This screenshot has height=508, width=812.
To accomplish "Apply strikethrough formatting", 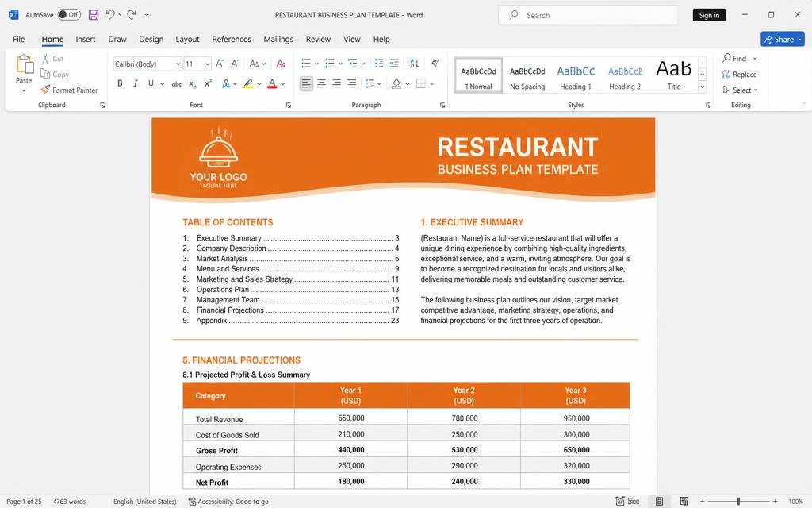I will (176, 83).
